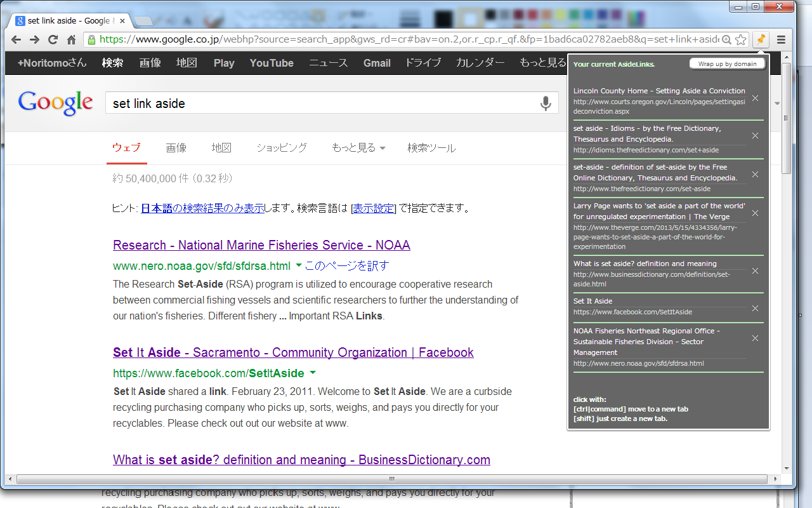The image size is (812, 508).
Task: Open ドライブ in Google bar
Action: tap(423, 63)
